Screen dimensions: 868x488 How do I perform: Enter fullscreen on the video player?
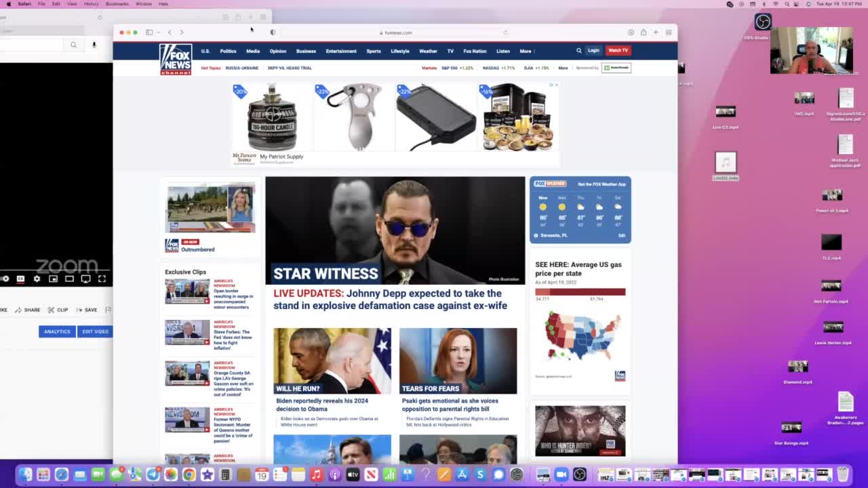[102, 279]
